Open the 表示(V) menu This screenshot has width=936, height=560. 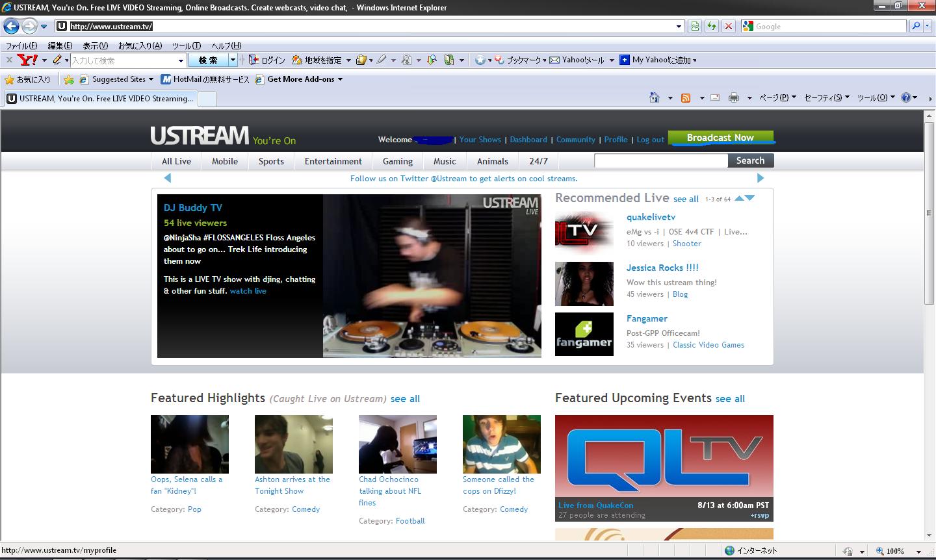point(96,45)
